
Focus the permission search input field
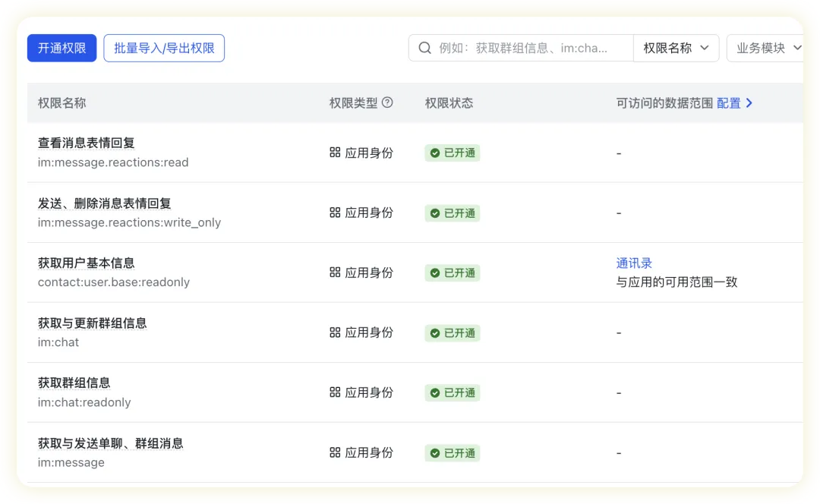tap(531, 48)
